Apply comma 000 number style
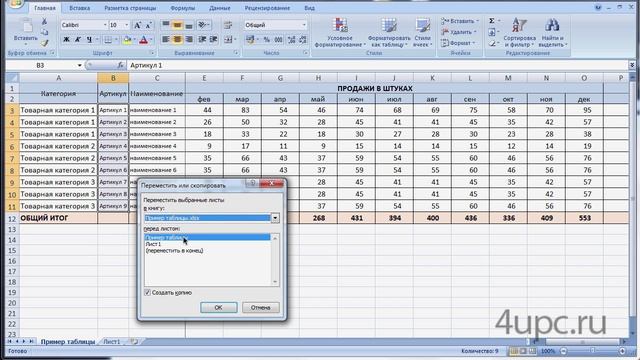 pos(278,40)
